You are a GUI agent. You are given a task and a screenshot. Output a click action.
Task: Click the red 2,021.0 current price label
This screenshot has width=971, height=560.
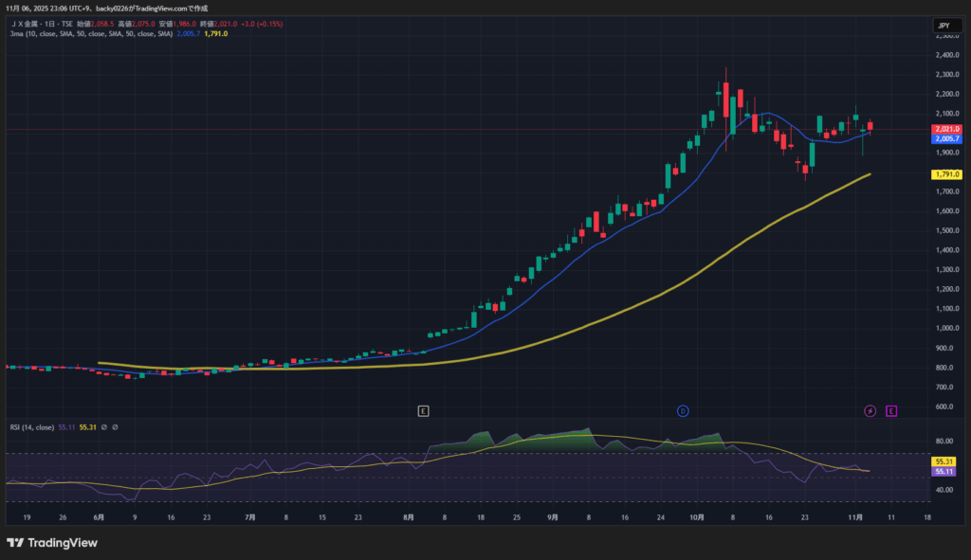pyautogui.click(x=946, y=129)
